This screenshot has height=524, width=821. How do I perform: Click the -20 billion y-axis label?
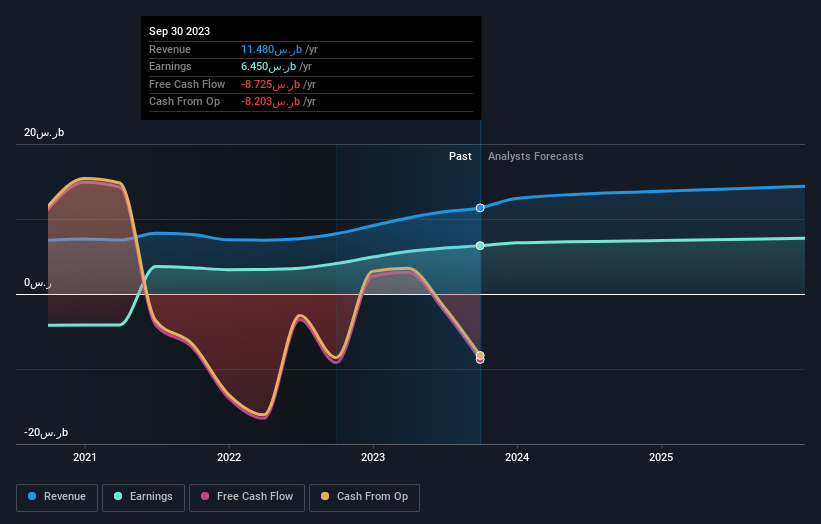46,432
